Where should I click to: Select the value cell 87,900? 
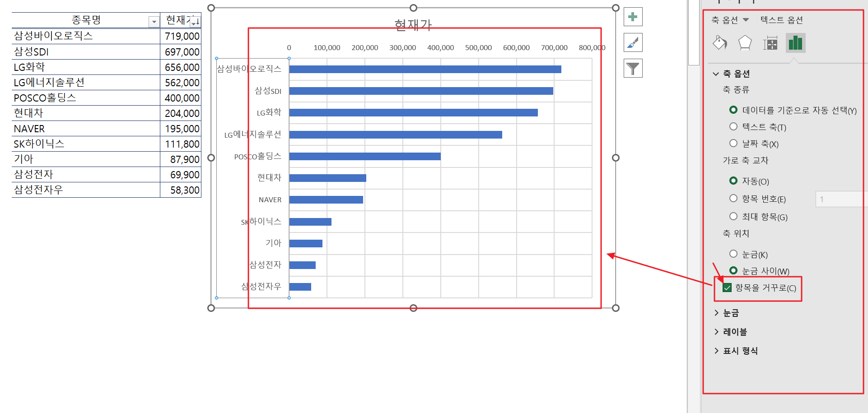tap(181, 159)
